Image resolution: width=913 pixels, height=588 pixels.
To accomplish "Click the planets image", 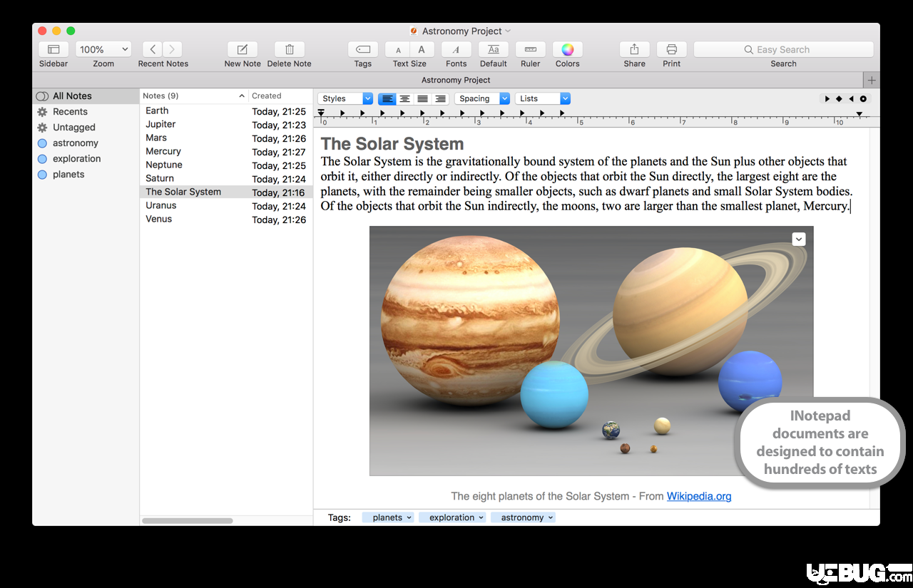I will 591,351.
